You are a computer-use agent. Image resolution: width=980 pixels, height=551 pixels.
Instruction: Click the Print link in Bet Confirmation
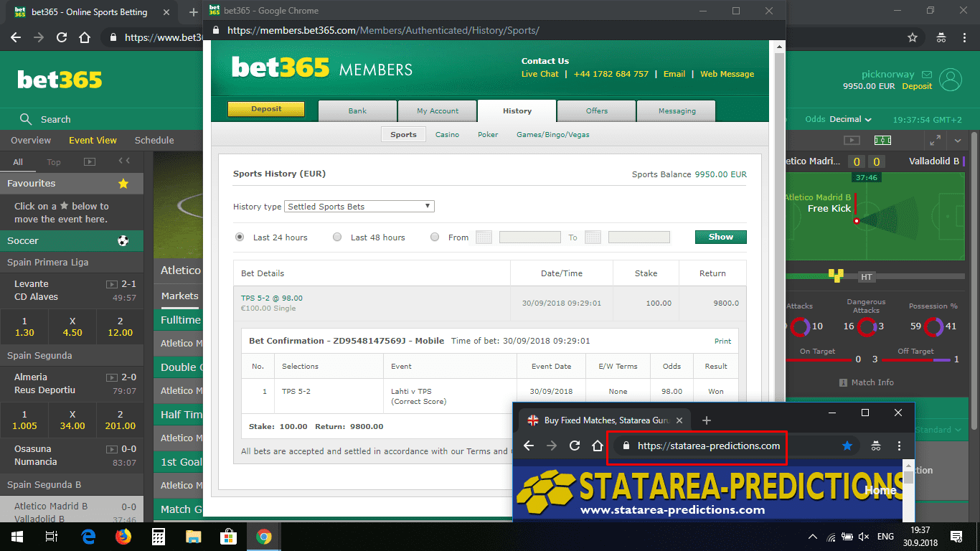point(723,342)
